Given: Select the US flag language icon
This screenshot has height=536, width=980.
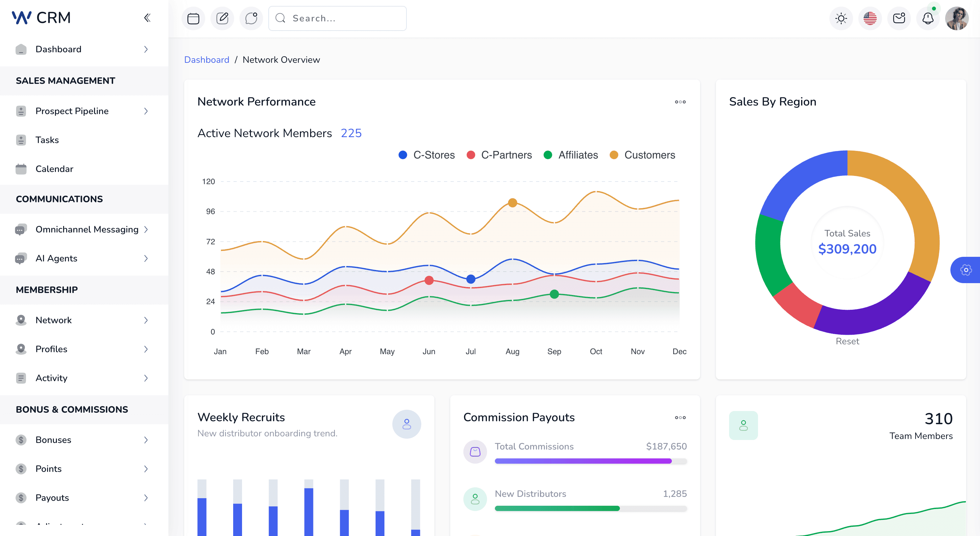Looking at the screenshot, I should pyautogui.click(x=870, y=18).
